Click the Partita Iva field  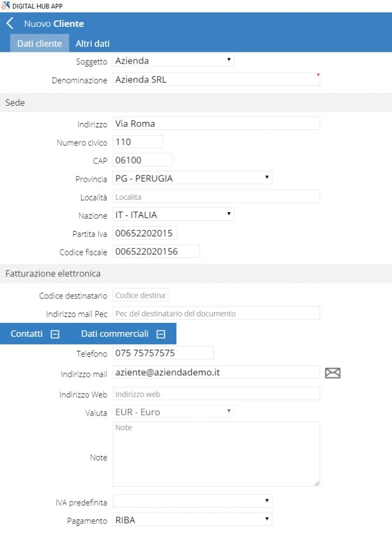pos(145,233)
